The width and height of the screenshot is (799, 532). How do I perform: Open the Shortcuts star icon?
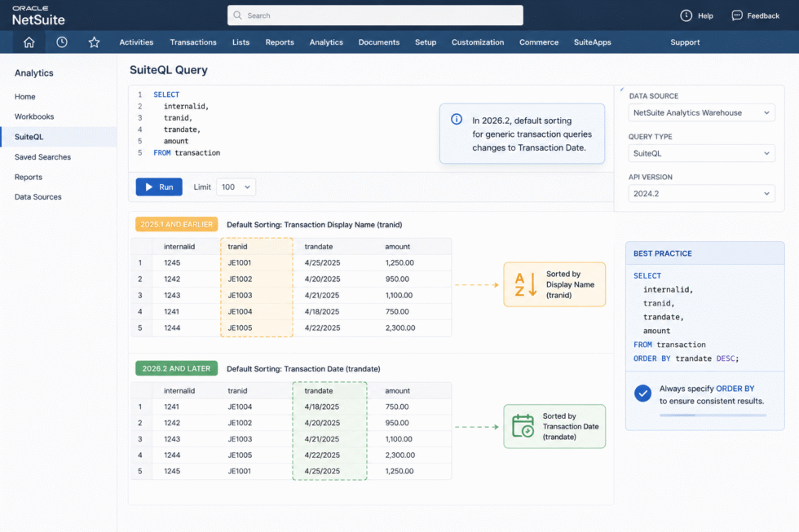tap(94, 42)
